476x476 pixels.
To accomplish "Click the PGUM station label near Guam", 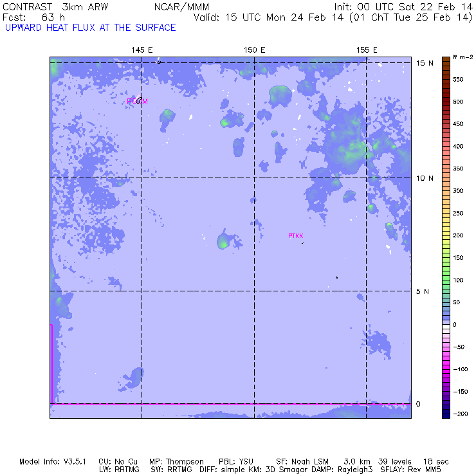I will 137,102.
